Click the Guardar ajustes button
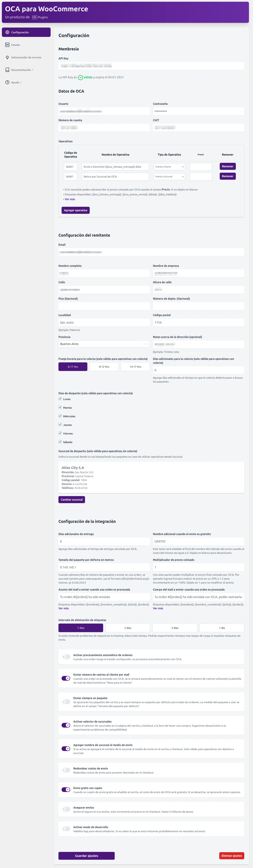This screenshot has height=868, width=253. pos(87,855)
